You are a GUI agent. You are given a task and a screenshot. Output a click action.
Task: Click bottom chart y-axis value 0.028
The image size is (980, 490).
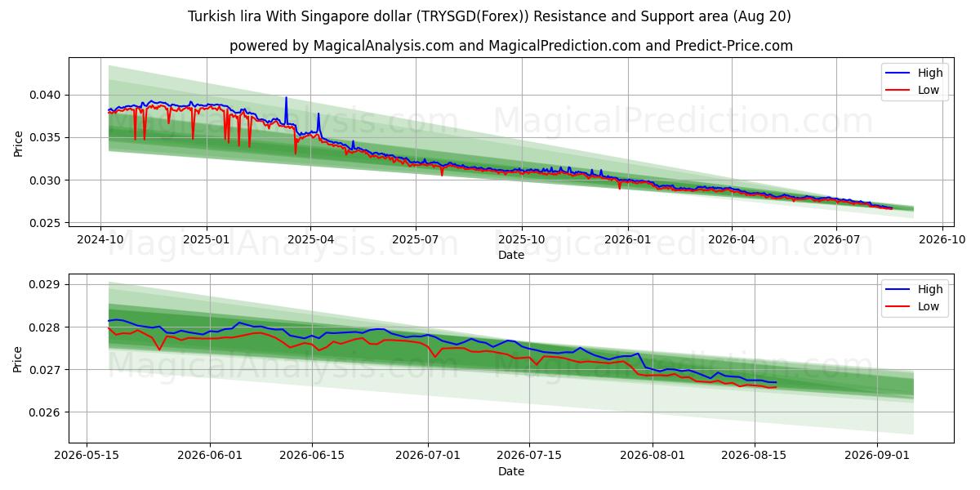click(45, 327)
